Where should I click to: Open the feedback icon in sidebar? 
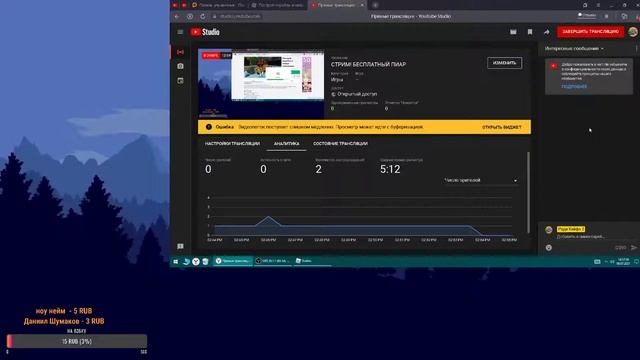(x=180, y=246)
